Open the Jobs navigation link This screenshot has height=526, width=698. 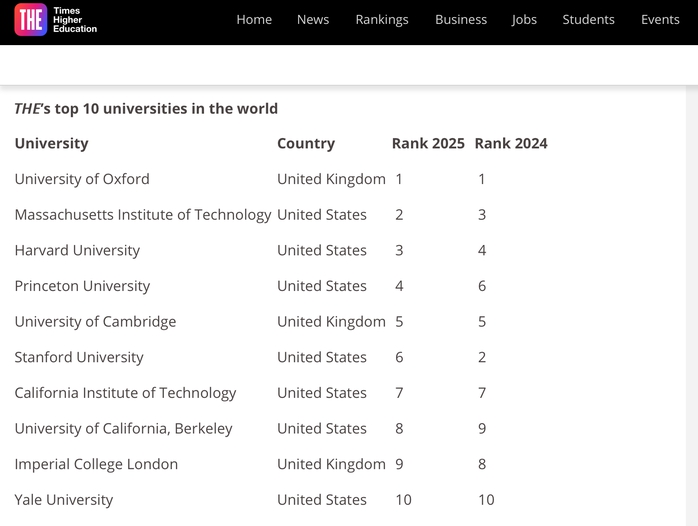(x=524, y=19)
